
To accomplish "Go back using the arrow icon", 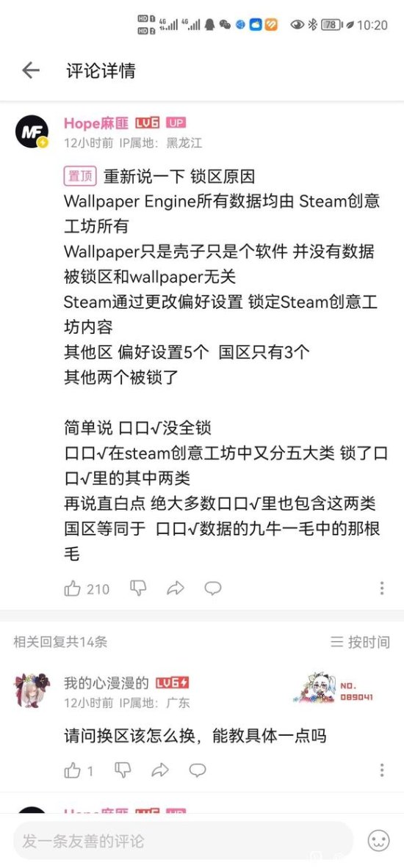I will (x=30, y=70).
